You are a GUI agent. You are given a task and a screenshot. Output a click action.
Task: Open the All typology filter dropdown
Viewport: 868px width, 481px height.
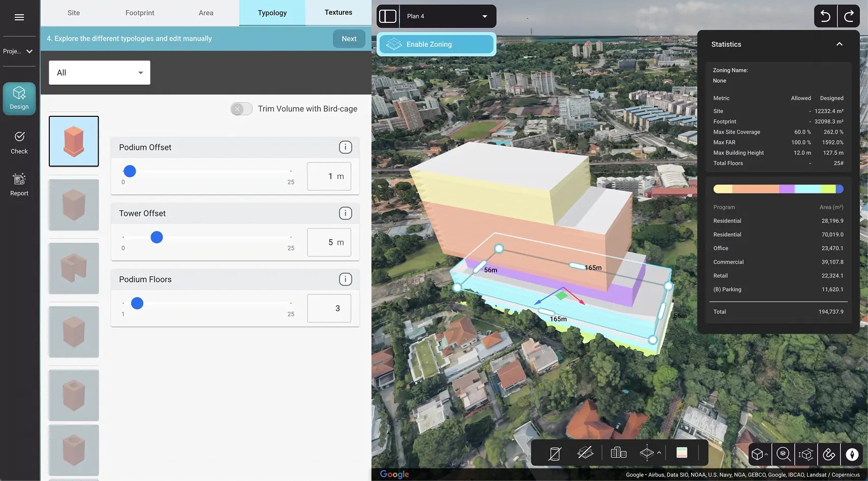[x=100, y=73]
